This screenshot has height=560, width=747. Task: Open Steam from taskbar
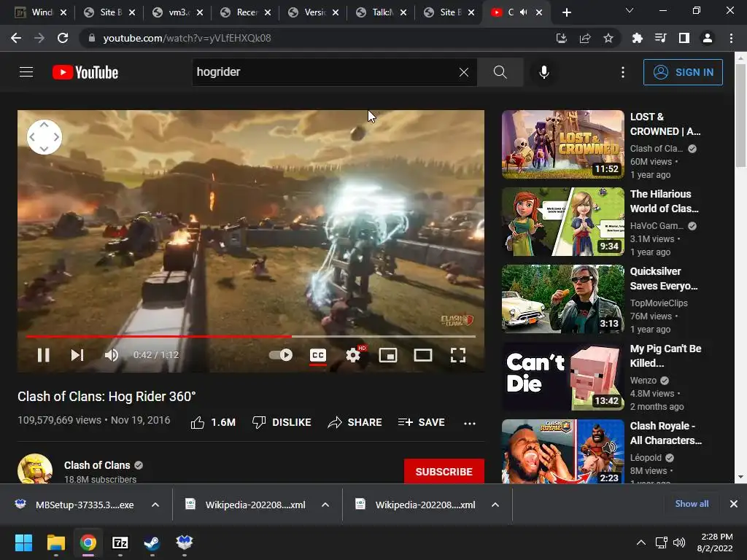(x=152, y=542)
